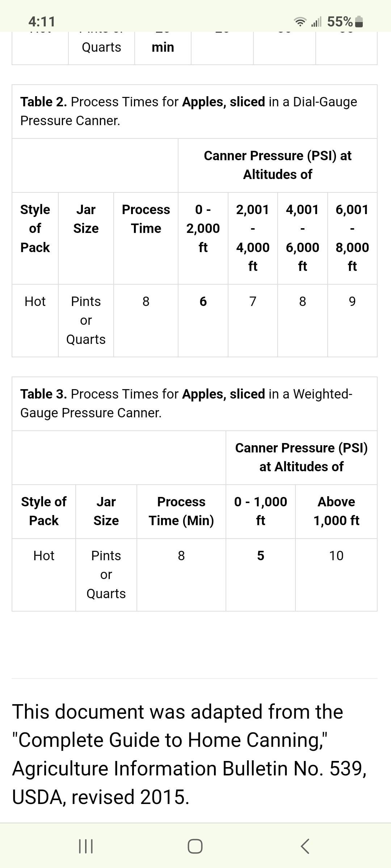Tap the "6,001 - 8,000 ft" column header
This screenshot has height=868, width=391.
(x=352, y=238)
